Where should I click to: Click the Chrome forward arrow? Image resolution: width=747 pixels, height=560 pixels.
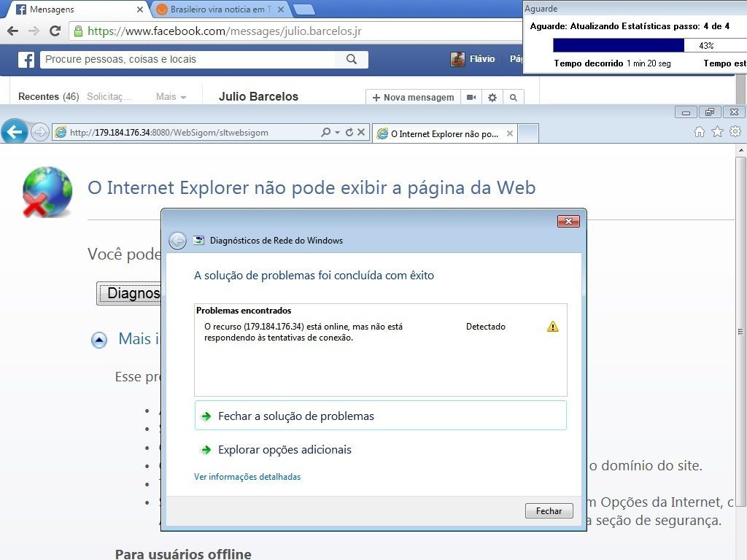click(34, 31)
